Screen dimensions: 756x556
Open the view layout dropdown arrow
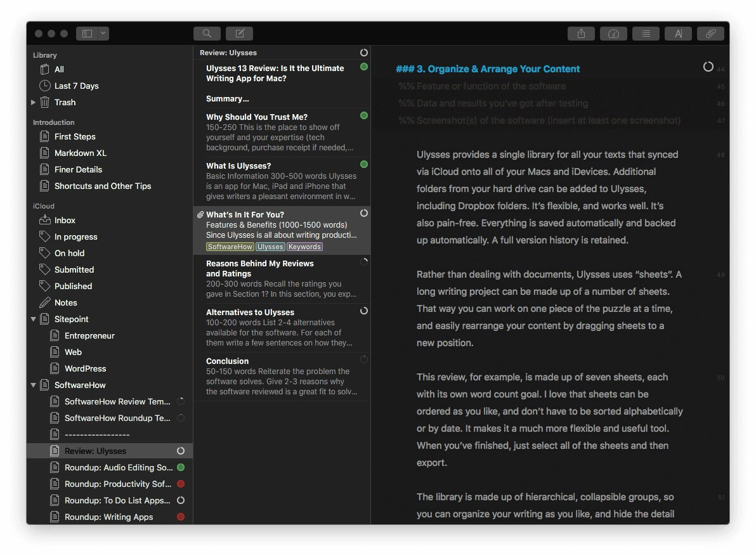(103, 34)
